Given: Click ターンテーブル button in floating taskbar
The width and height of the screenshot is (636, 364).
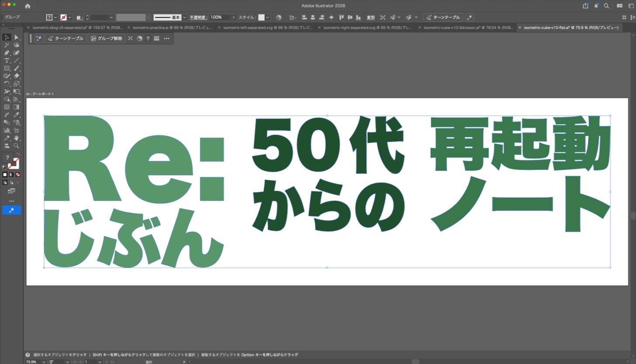Looking at the screenshot, I should 65,38.
